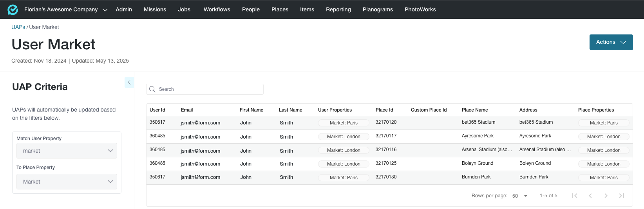Sort by the Custom Place Id header
Image resolution: width=644 pixels, height=209 pixels.
[429, 110]
